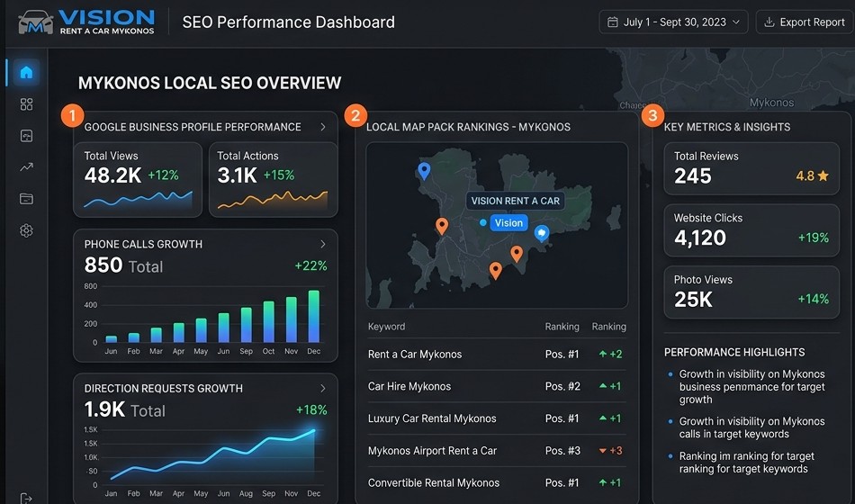Click the Direction Requests line chart endpoint at Dec
This screenshot has height=504, width=855.
pyautogui.click(x=313, y=431)
